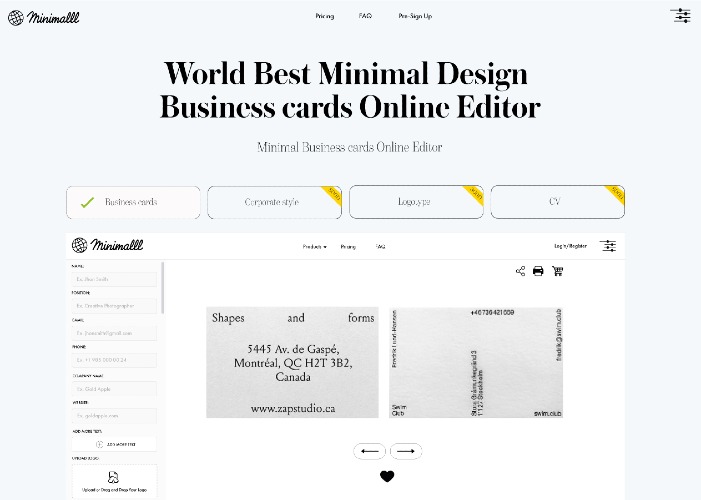
Task: Click the Name input field
Action: point(114,279)
